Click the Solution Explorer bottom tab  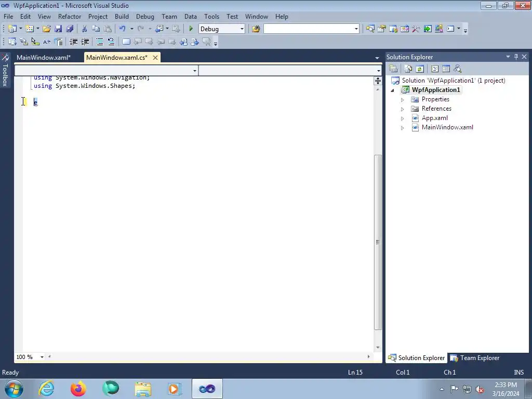tap(416, 358)
